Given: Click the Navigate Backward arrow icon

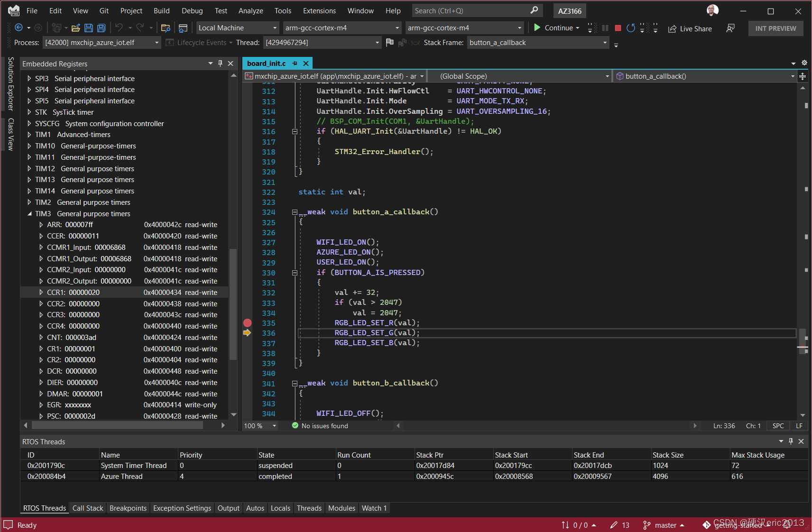Looking at the screenshot, I should 18,28.
